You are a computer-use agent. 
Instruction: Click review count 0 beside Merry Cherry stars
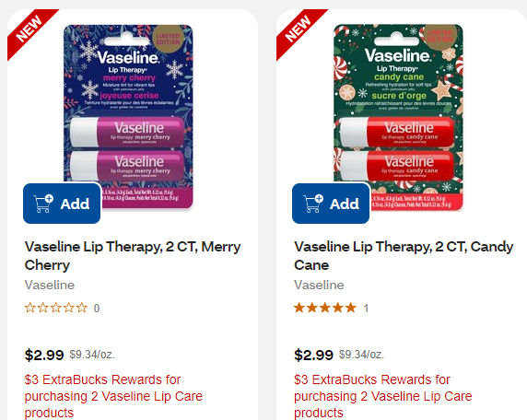(x=97, y=309)
